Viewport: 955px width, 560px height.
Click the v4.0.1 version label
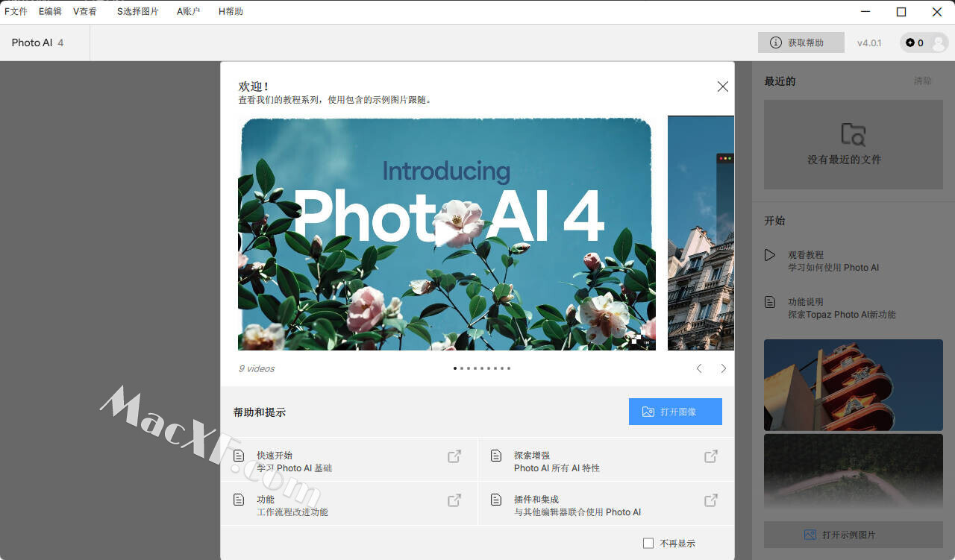[869, 43]
